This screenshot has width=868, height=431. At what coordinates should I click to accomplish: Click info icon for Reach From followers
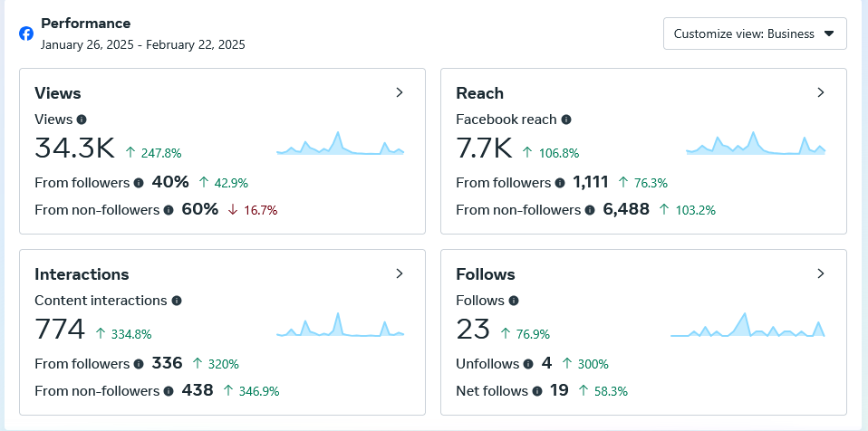[560, 183]
